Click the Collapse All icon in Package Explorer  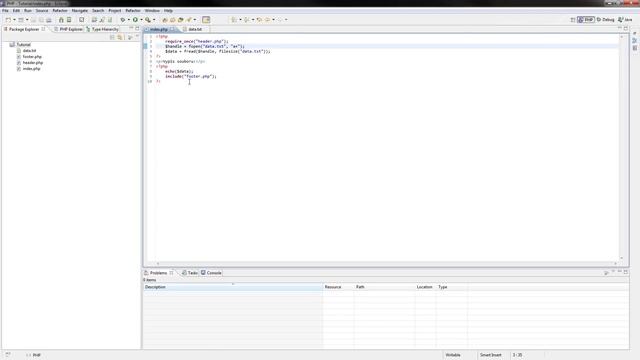(112, 37)
